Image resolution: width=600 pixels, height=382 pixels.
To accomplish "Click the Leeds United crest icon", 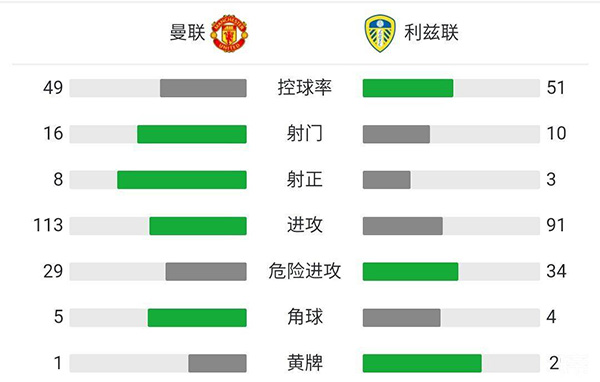I will point(380,33).
